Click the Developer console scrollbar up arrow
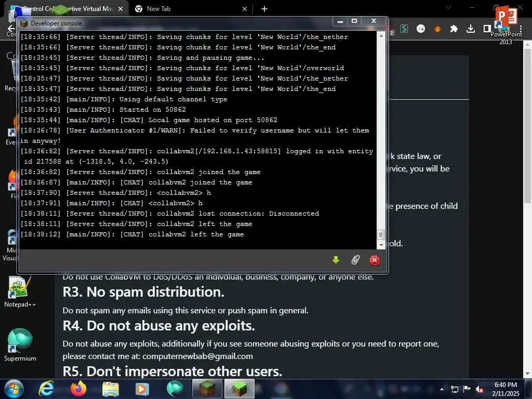Viewport: 532px width, 399px height. (x=381, y=35)
